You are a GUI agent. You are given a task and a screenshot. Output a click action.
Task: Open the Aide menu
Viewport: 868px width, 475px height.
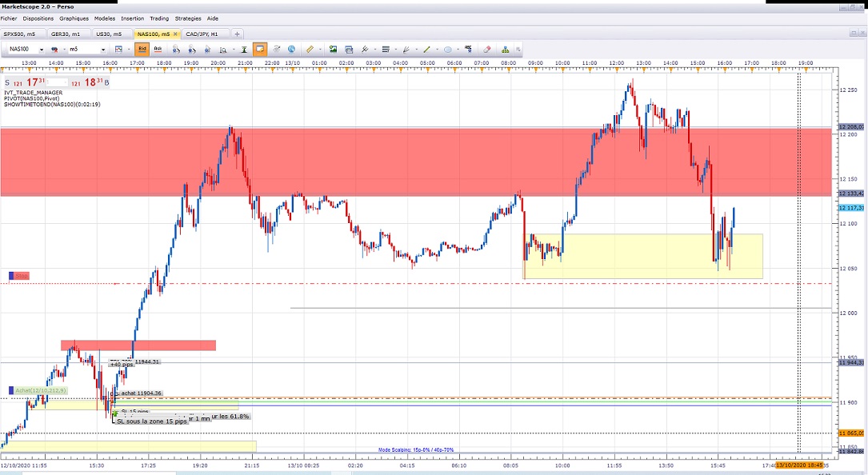coord(213,18)
